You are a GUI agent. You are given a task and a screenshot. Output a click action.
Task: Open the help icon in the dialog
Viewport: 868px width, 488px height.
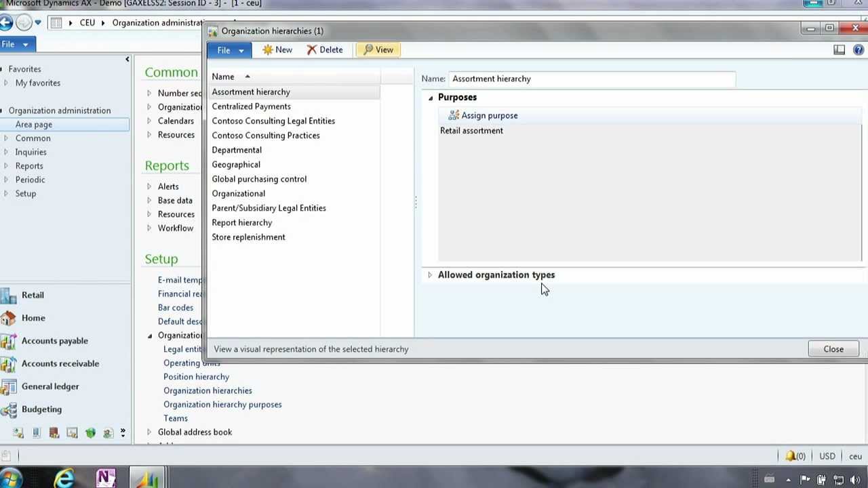click(858, 49)
